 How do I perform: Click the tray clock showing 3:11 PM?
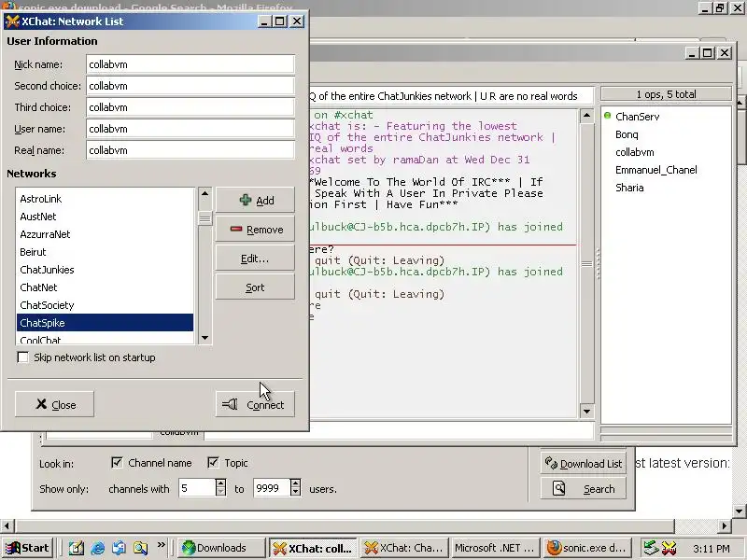click(712, 549)
